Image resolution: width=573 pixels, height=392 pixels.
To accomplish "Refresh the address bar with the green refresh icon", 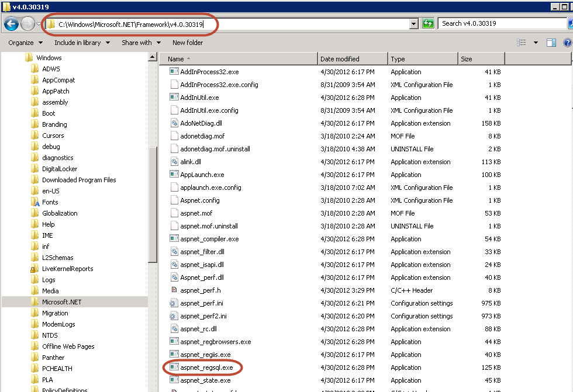I will (x=429, y=23).
